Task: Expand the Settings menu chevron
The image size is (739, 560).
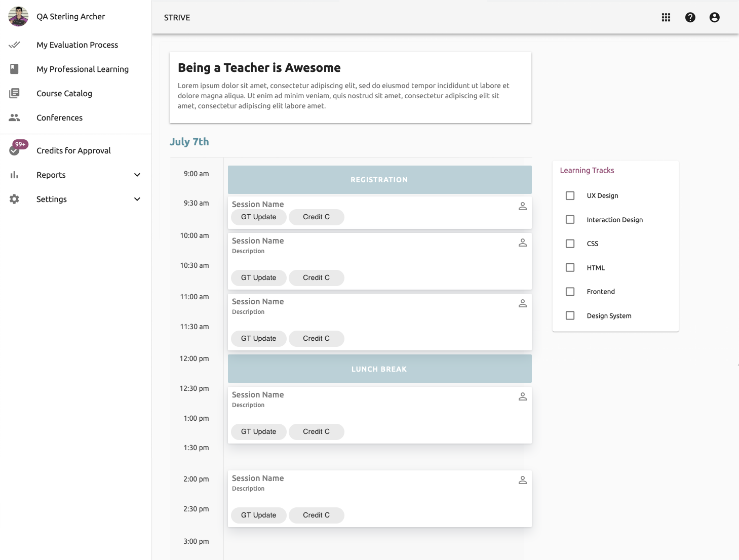Action: [x=137, y=199]
